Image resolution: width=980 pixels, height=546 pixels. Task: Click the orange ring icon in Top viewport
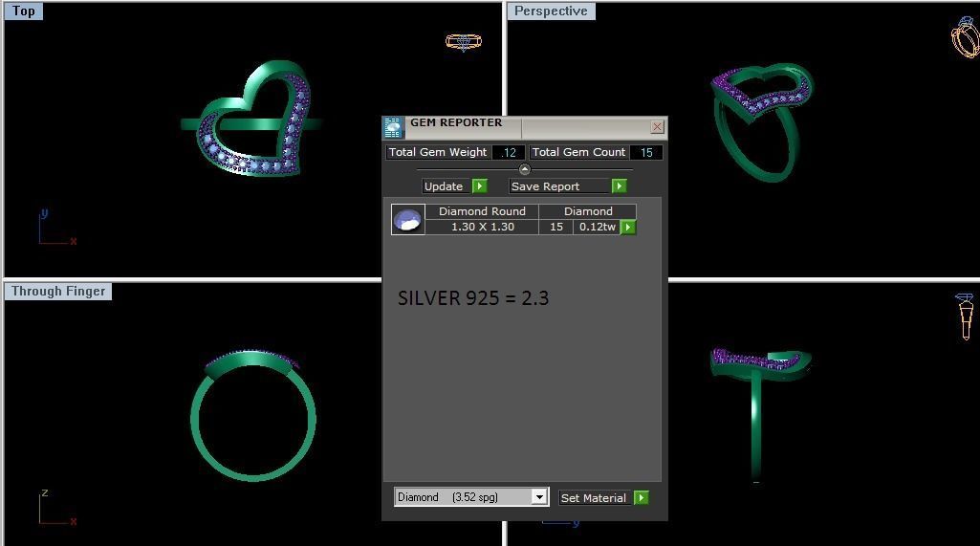point(463,42)
